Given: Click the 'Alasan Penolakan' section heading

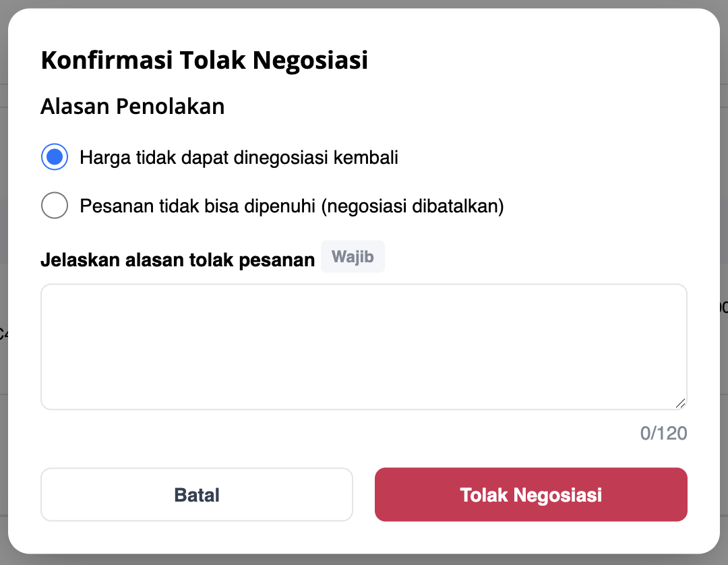Looking at the screenshot, I should (133, 107).
